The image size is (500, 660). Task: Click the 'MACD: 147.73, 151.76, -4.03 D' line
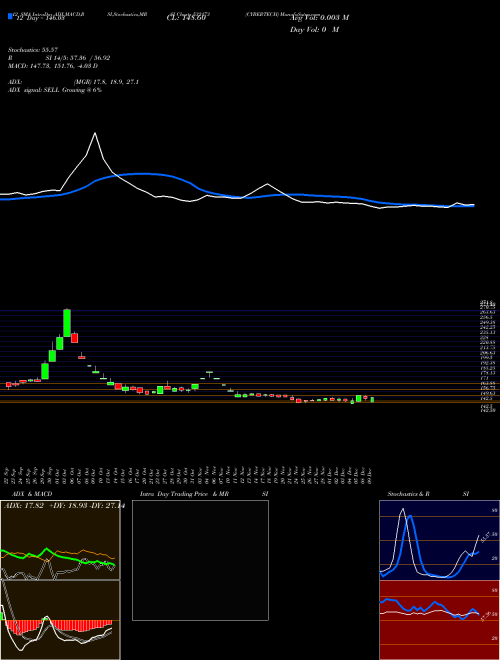tap(53, 66)
